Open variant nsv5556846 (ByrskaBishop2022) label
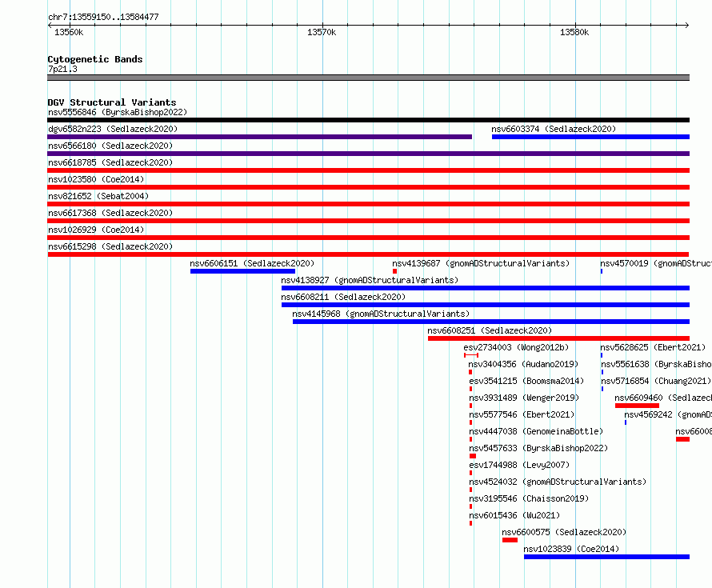 pos(118,112)
